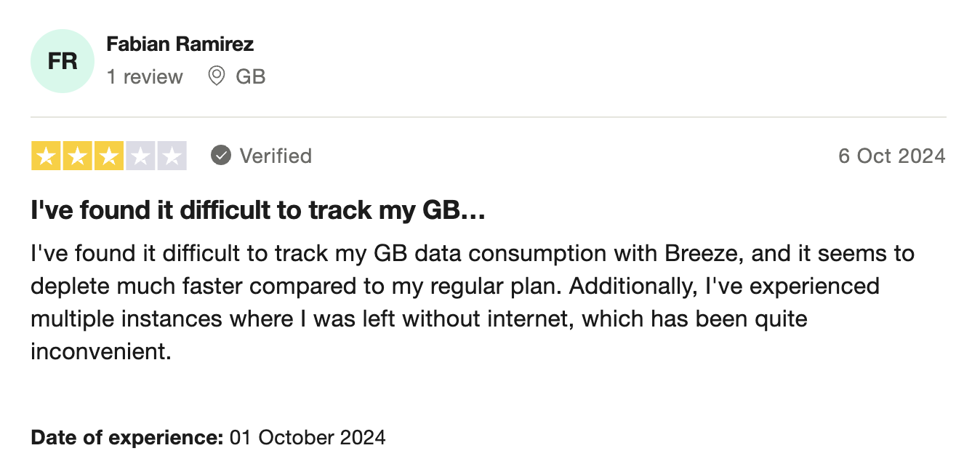Select the first yellow rating star
980x464 pixels.
[45, 156]
